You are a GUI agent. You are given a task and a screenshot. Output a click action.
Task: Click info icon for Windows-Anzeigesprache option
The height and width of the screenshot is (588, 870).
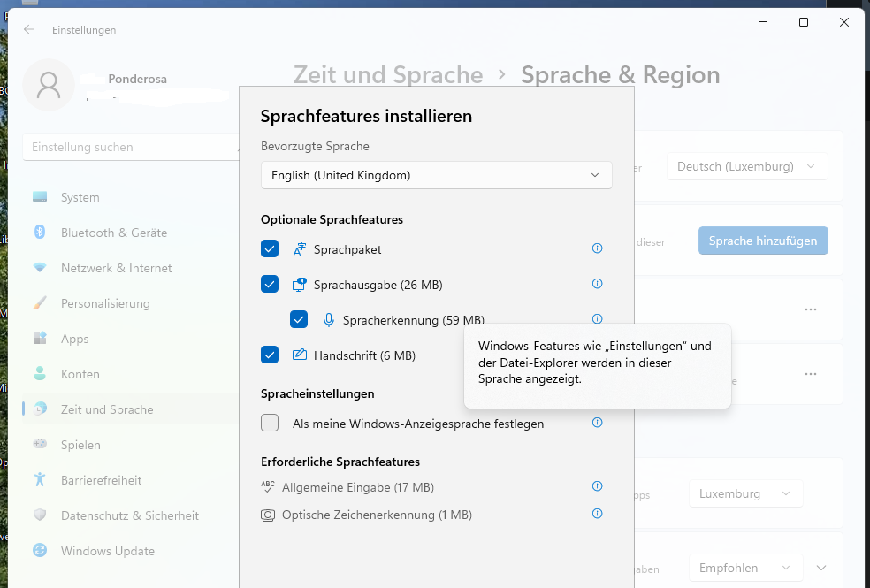(x=597, y=423)
